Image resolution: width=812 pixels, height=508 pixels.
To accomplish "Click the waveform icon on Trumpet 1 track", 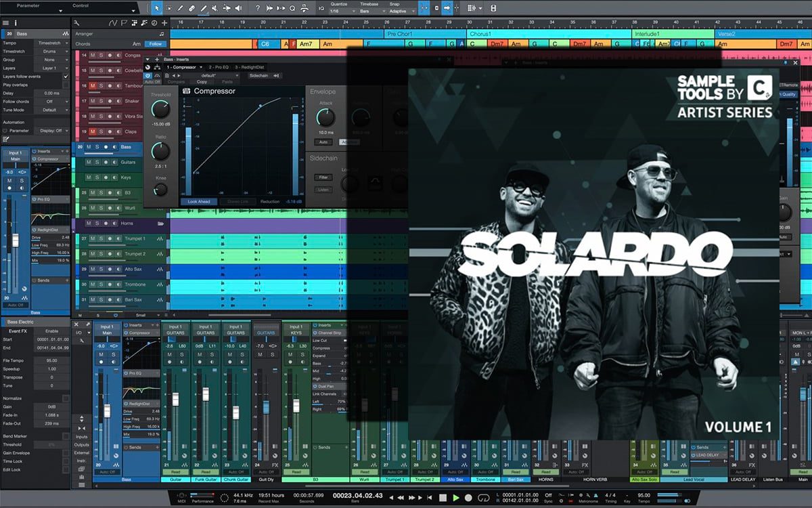I will (160, 238).
